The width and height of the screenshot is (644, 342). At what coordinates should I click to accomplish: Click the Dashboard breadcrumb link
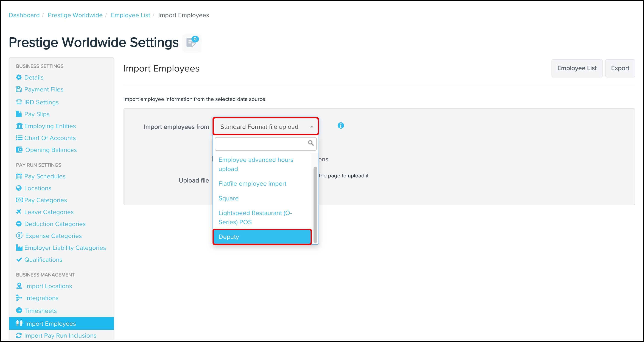pos(24,15)
